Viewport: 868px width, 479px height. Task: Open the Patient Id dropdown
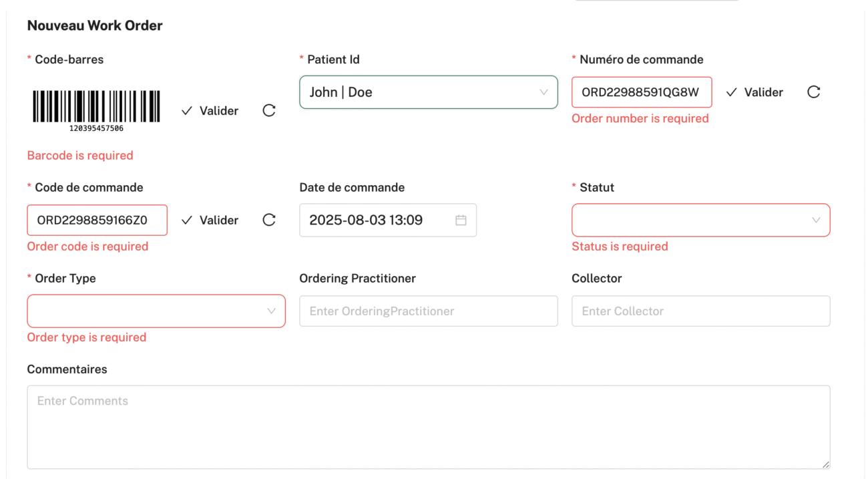[429, 92]
